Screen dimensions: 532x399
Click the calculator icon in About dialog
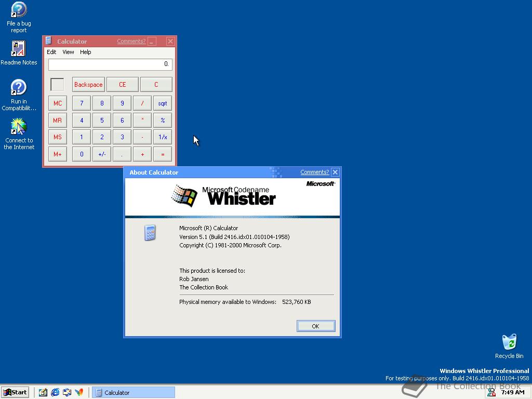point(150,233)
